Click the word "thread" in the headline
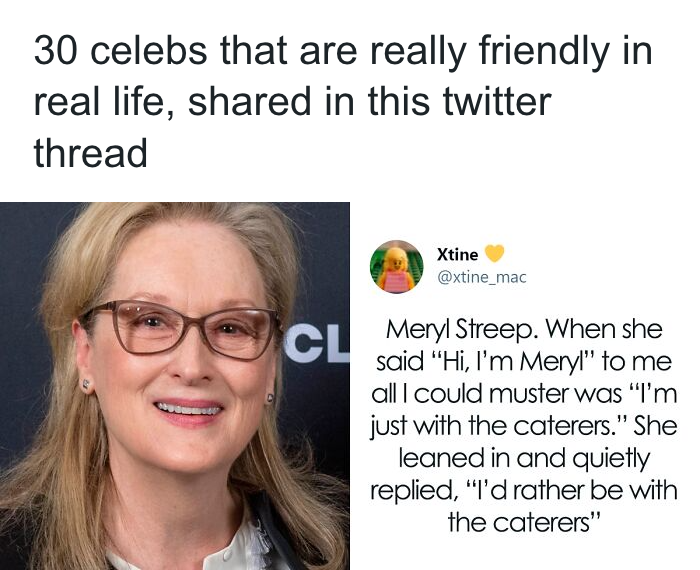Image resolution: width=700 pixels, height=570 pixels. coord(90,152)
